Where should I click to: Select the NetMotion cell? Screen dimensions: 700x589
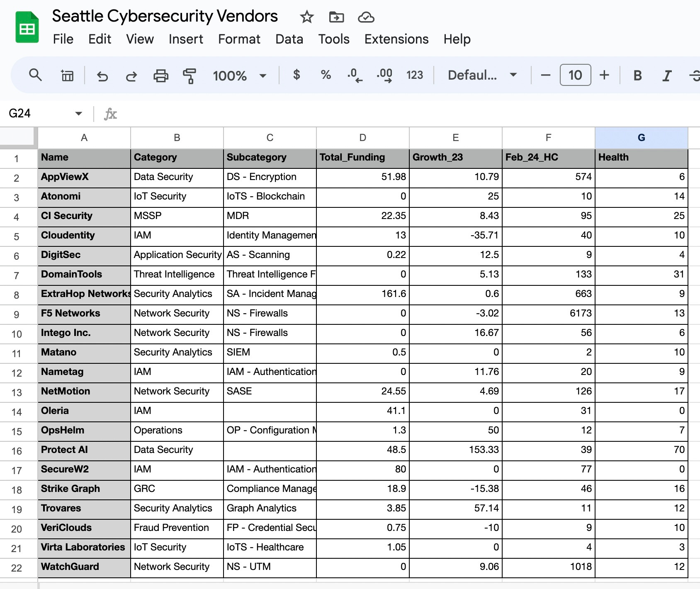click(84, 392)
